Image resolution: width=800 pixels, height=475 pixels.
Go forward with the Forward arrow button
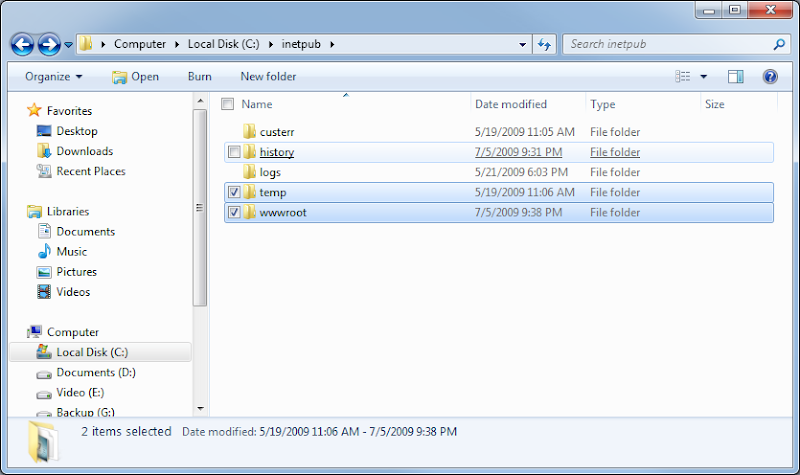click(x=49, y=44)
